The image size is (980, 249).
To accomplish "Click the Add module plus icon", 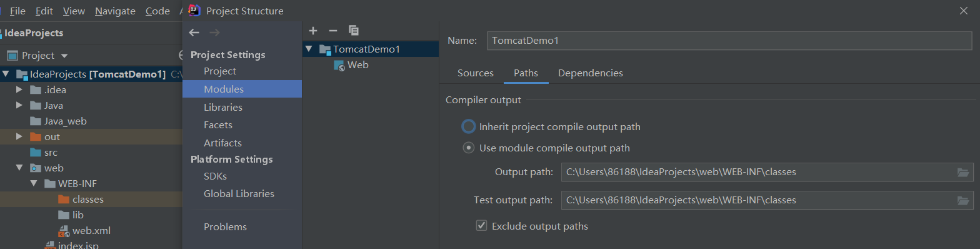I will pyautogui.click(x=313, y=31).
